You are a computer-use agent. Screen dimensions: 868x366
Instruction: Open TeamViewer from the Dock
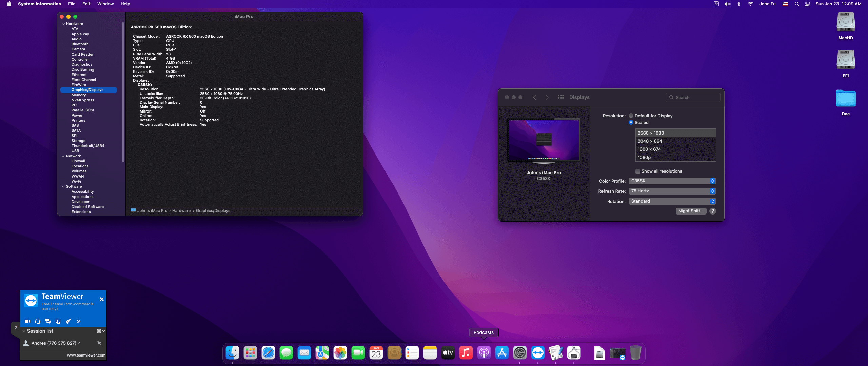click(x=538, y=353)
